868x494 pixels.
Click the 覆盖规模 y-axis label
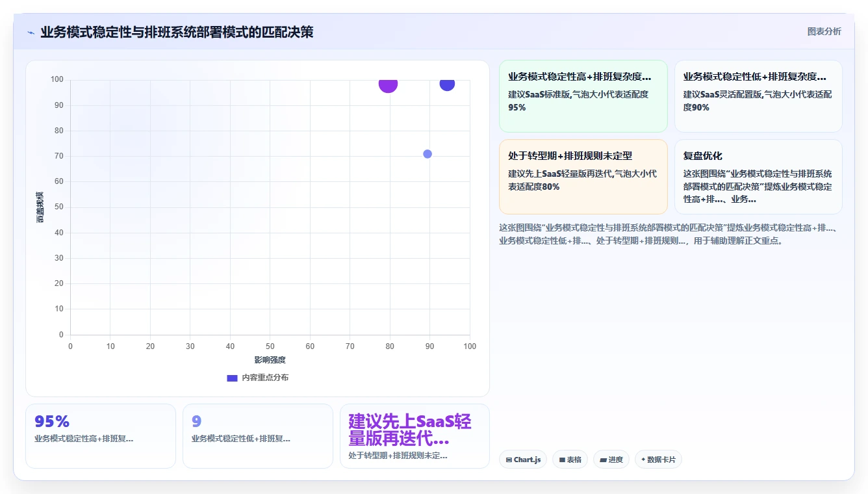point(40,207)
